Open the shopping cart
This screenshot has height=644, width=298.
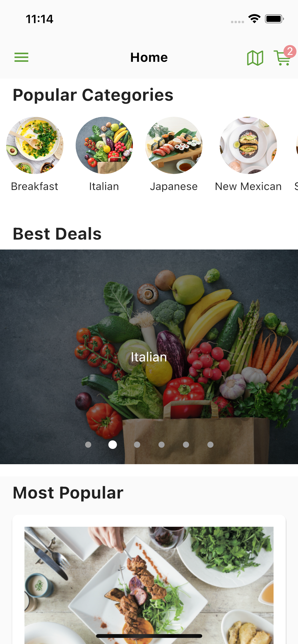[x=282, y=58]
